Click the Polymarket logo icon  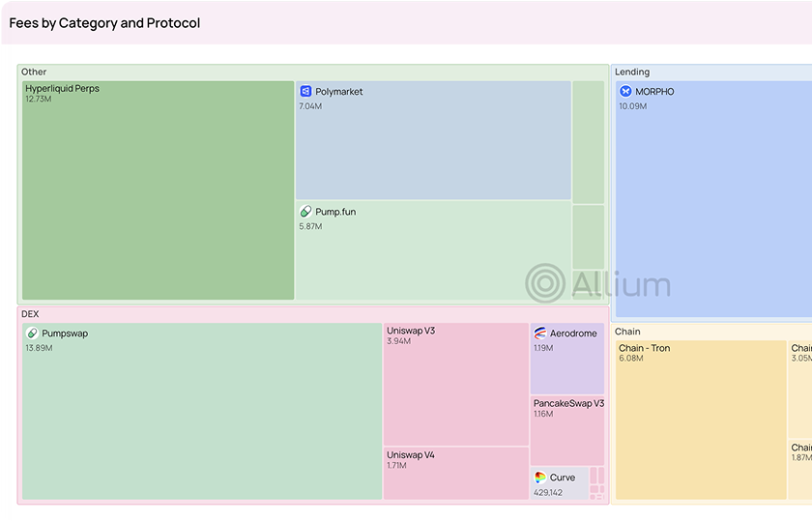305,91
